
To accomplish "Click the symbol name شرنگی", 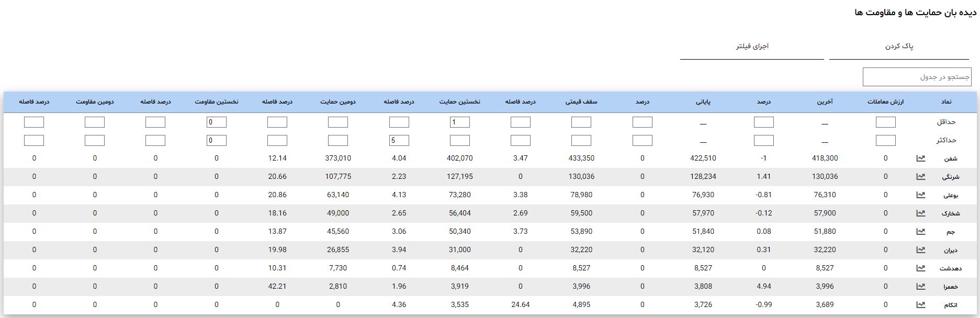I will click(951, 177).
